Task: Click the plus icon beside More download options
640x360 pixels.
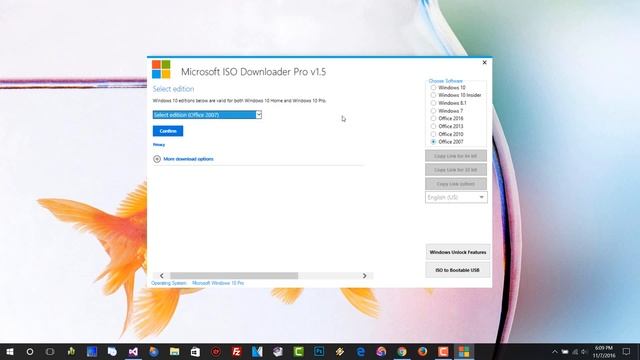Action: [x=157, y=159]
